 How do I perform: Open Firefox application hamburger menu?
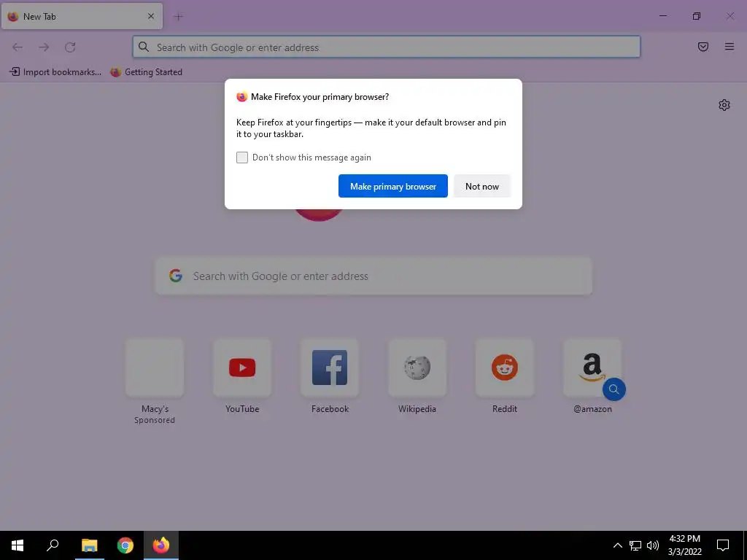tap(729, 47)
